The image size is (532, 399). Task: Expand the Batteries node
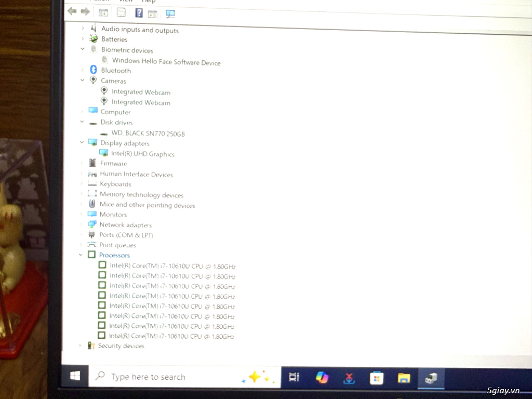click(x=83, y=38)
